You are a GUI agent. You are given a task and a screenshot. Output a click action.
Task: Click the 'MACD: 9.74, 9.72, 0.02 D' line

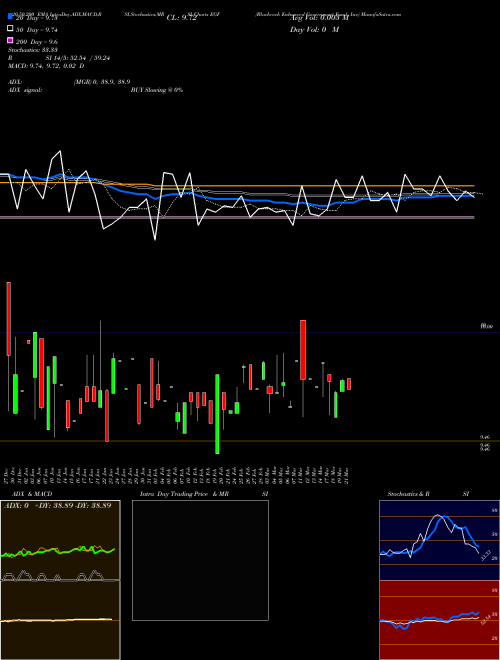pyautogui.click(x=46, y=66)
